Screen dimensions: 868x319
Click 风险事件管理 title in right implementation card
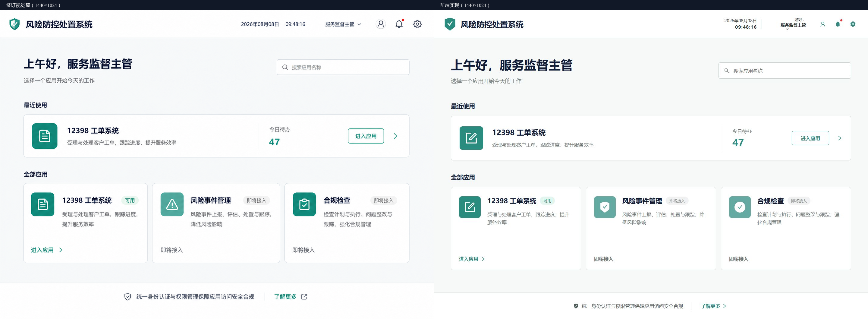[642, 201]
